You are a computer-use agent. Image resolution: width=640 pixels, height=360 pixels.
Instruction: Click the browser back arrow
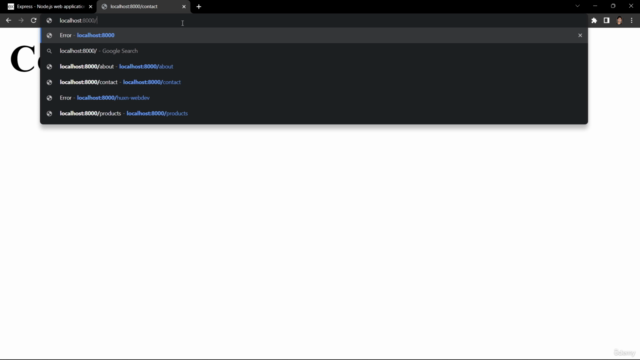9,20
